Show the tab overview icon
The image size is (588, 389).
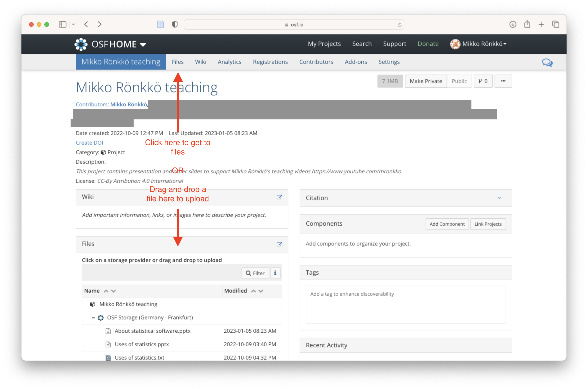pos(556,24)
